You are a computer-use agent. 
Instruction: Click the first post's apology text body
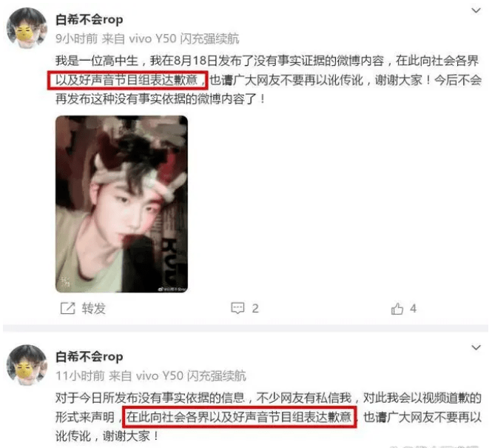269,80
